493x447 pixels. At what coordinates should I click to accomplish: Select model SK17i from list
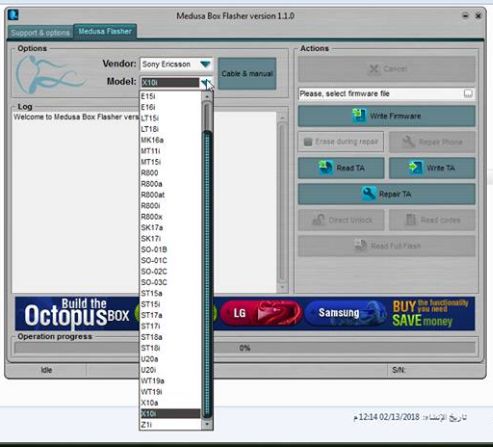tap(170, 239)
